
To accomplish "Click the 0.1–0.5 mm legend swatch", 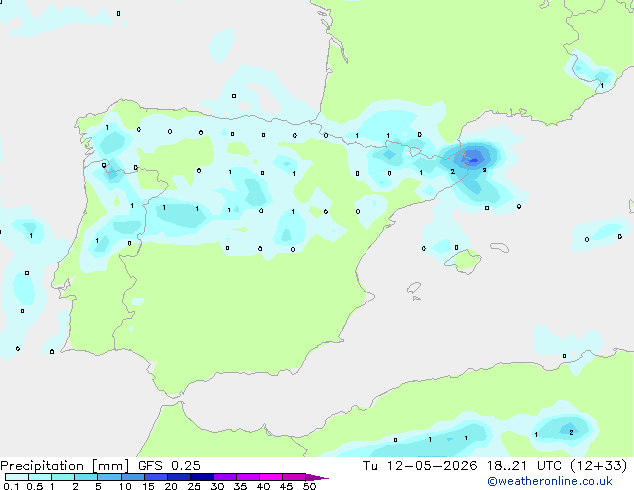I will [17, 477].
